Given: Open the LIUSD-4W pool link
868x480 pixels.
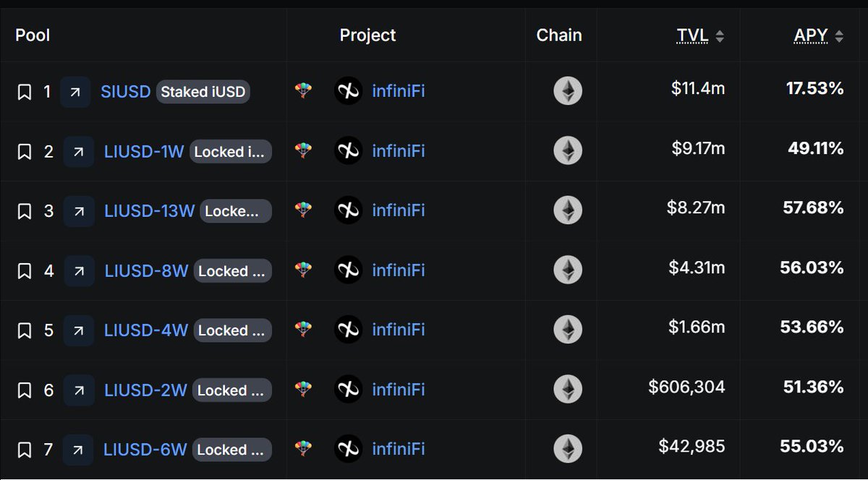Looking at the screenshot, I should [146, 330].
